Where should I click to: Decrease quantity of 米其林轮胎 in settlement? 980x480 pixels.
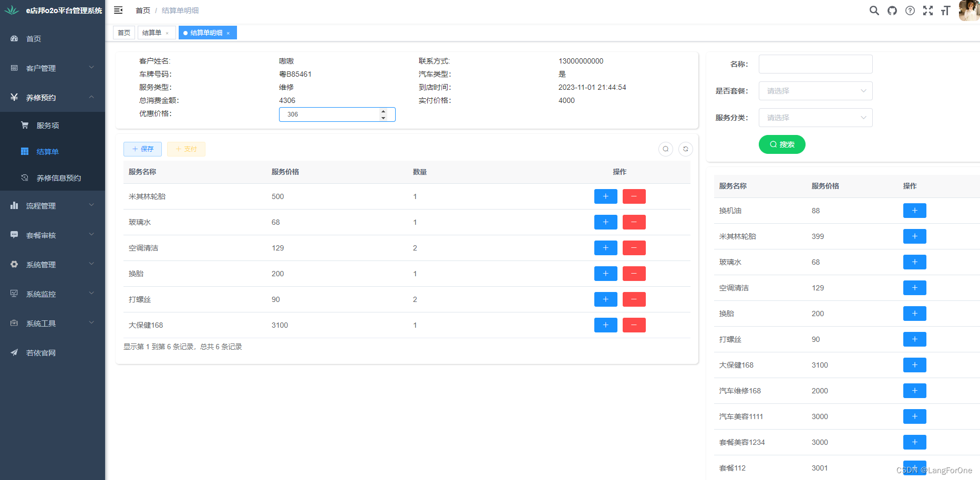click(x=634, y=196)
